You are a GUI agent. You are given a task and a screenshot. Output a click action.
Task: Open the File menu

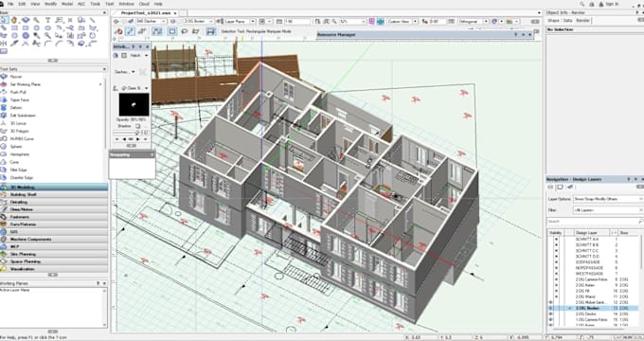[10, 4]
